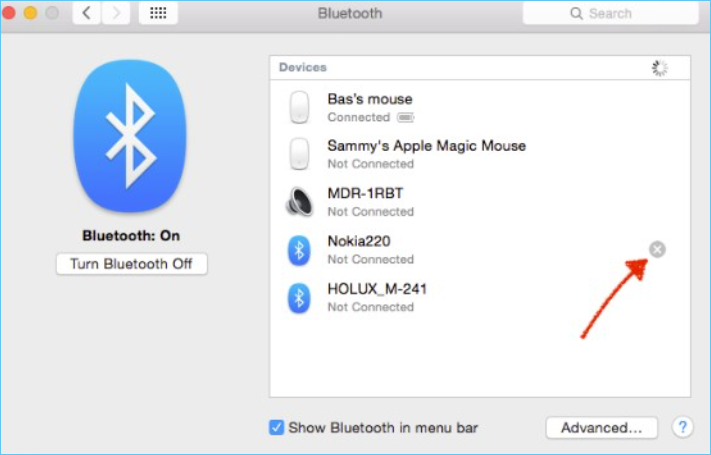
Task: Go forward with the right arrow
Action: [116, 13]
